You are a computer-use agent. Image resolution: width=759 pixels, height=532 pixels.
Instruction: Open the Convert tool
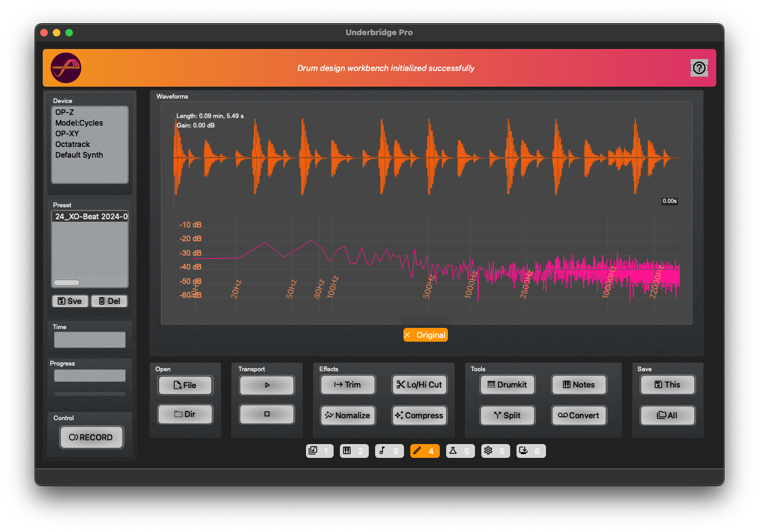point(579,415)
